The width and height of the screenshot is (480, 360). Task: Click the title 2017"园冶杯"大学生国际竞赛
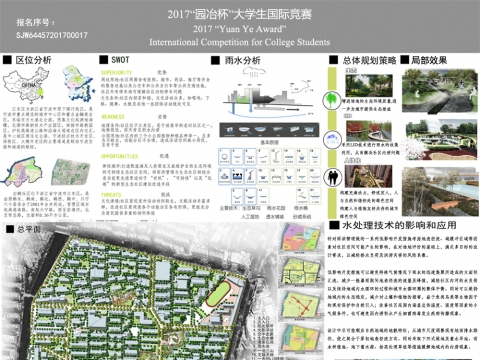[x=240, y=15]
